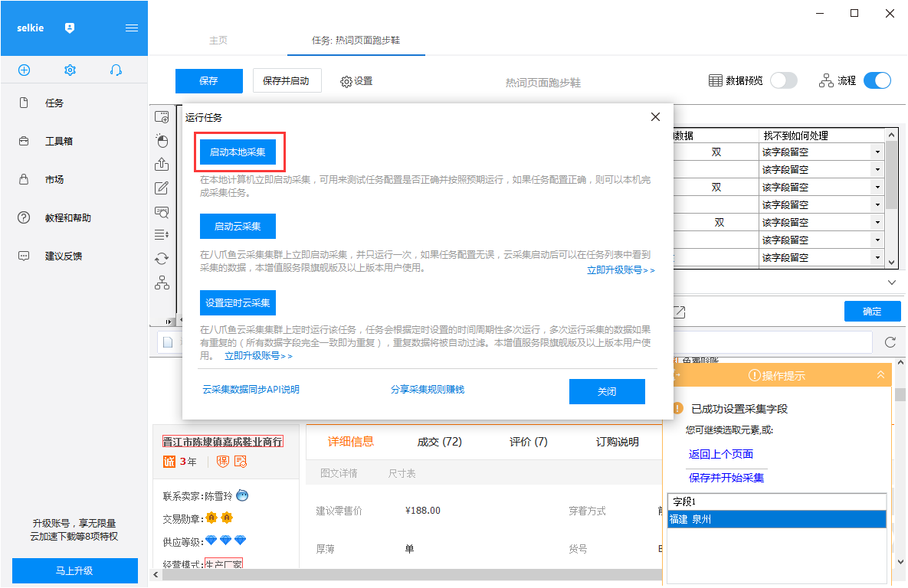Open the 评价 (7) tab
This screenshot has height=588, width=908.
[x=528, y=442]
